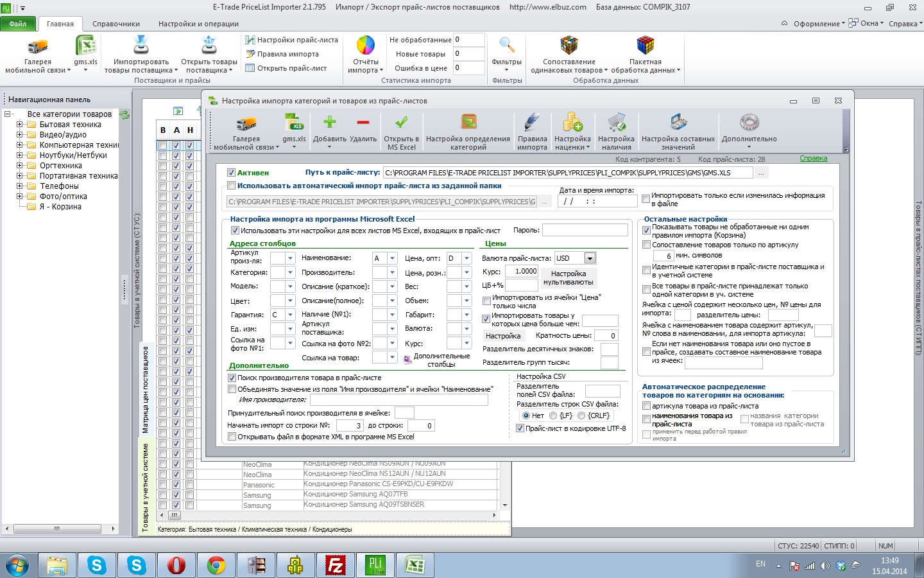The image size is (924, 578).
Task: Expand Ноутбуки/Нетбуки tree node
Action: [x=19, y=155]
